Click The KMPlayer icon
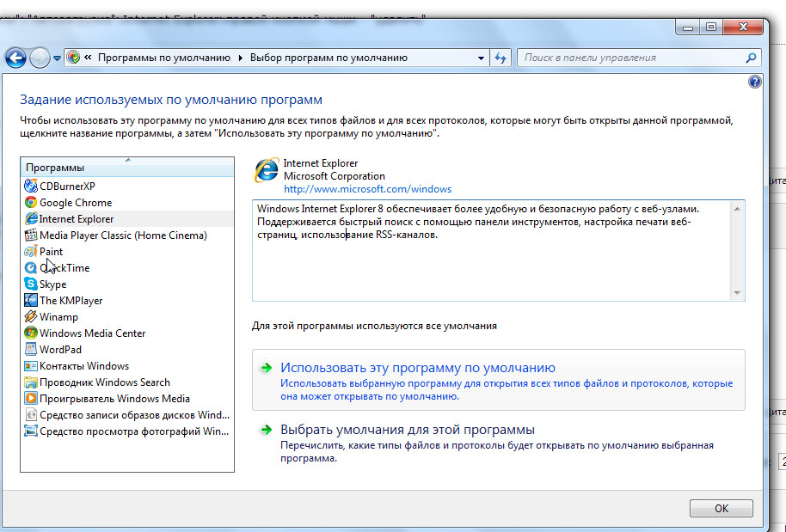This screenshot has width=786, height=532. tap(31, 301)
